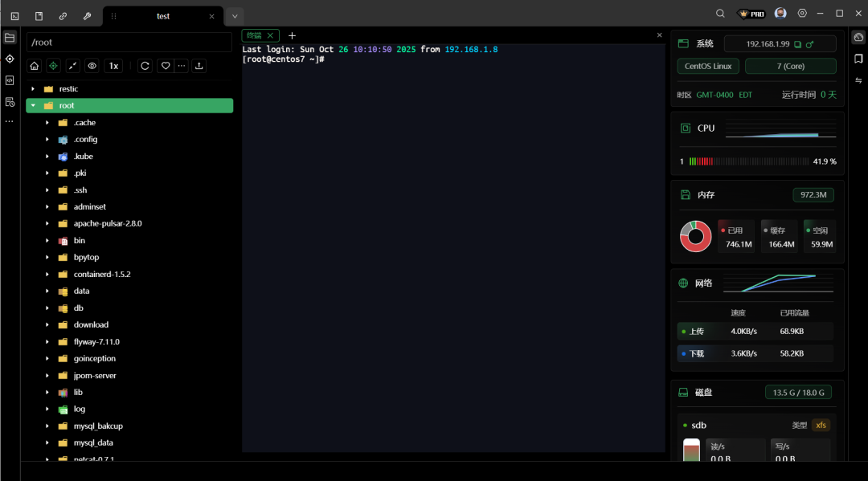This screenshot has width=868, height=481.
Task: Expand the apache-pulsar-2.8.0 folder
Action: pos(47,223)
